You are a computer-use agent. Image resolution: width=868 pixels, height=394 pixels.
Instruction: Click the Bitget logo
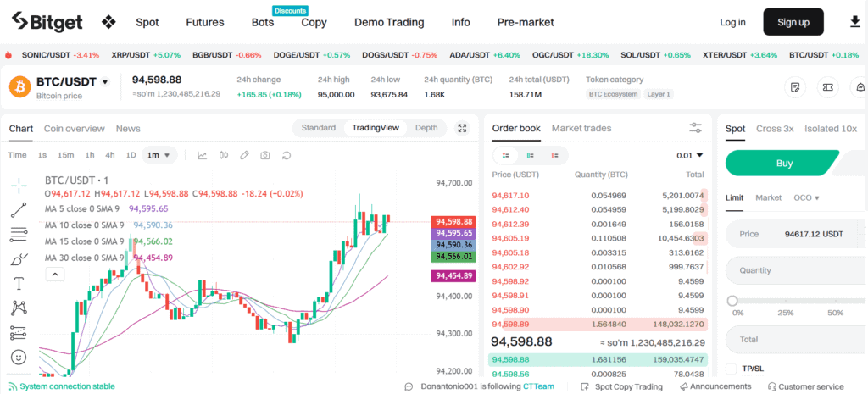(47, 22)
